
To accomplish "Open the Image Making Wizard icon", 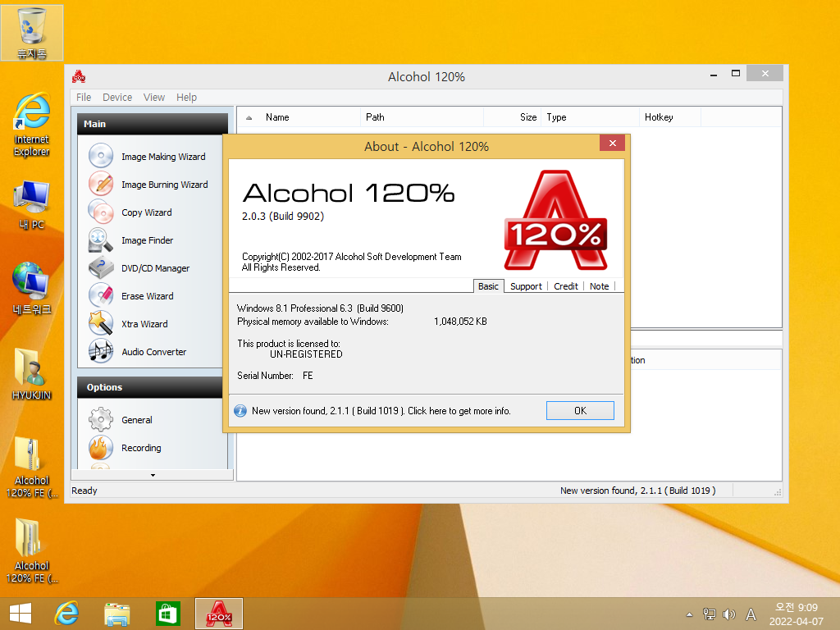I will pos(101,156).
